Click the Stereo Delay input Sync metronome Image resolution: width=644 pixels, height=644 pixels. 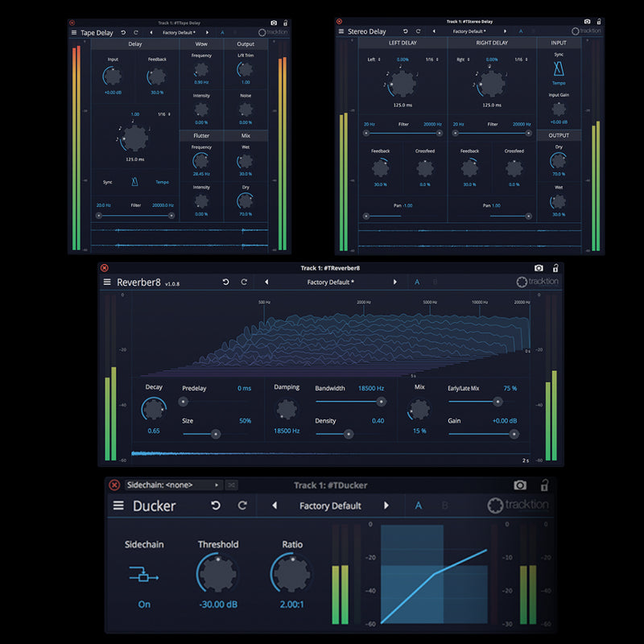point(559,69)
